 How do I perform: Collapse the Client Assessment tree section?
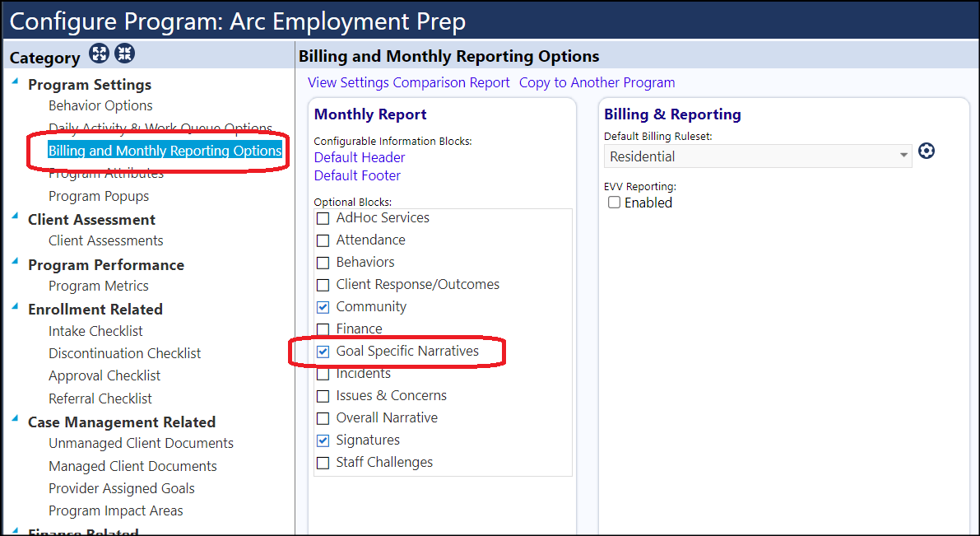15,217
